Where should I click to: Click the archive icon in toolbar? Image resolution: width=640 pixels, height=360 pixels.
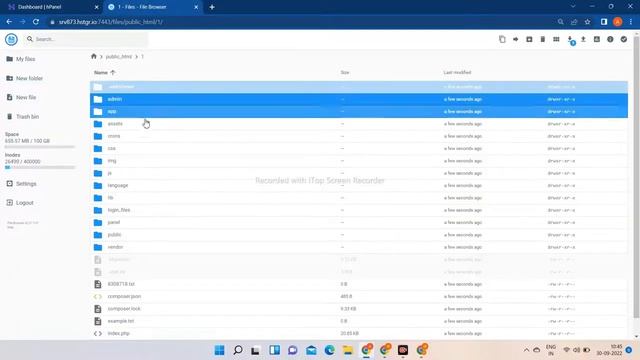tap(529, 39)
